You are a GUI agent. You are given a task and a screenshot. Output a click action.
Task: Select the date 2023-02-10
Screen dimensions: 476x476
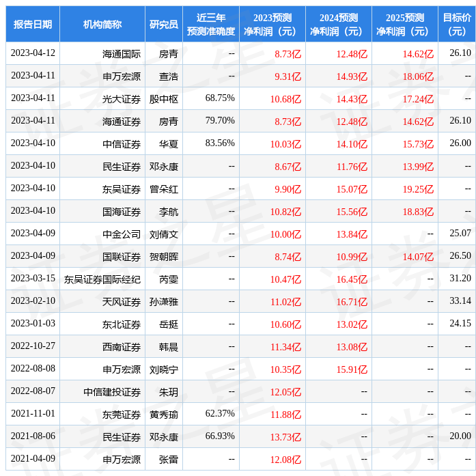tap(33, 301)
